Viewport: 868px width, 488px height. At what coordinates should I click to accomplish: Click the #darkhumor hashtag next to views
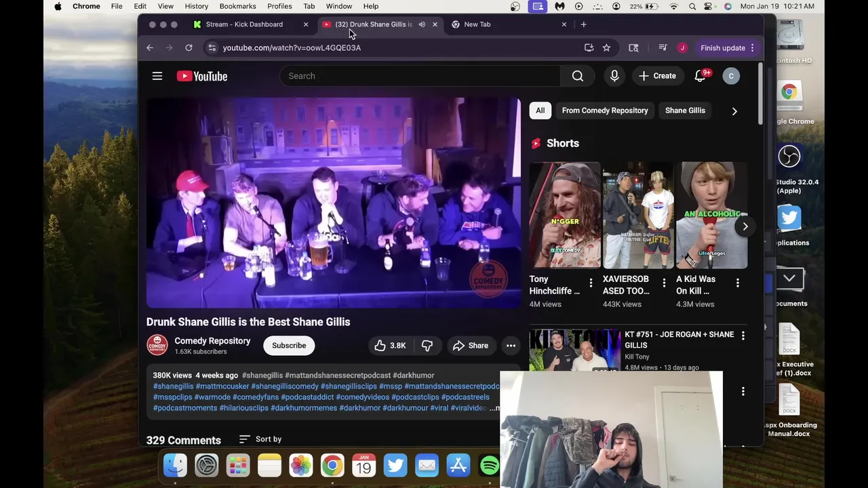pos(414,375)
